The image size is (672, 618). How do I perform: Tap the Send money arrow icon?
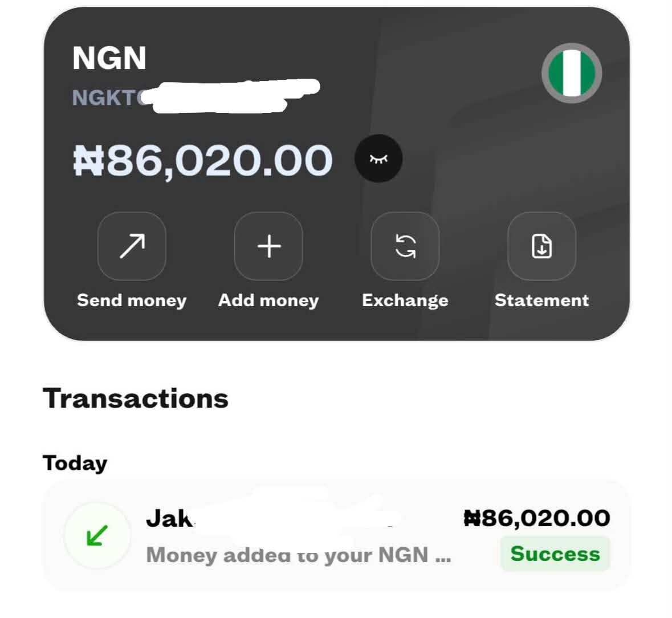click(132, 246)
